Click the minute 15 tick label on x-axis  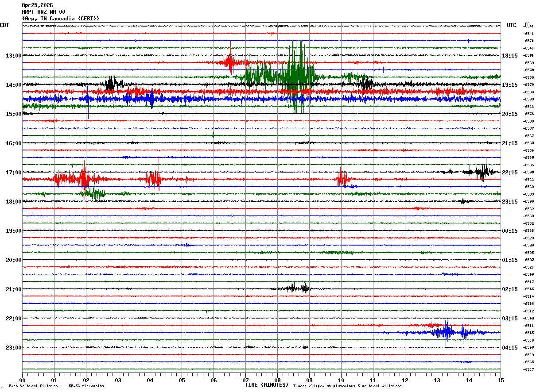500,380
